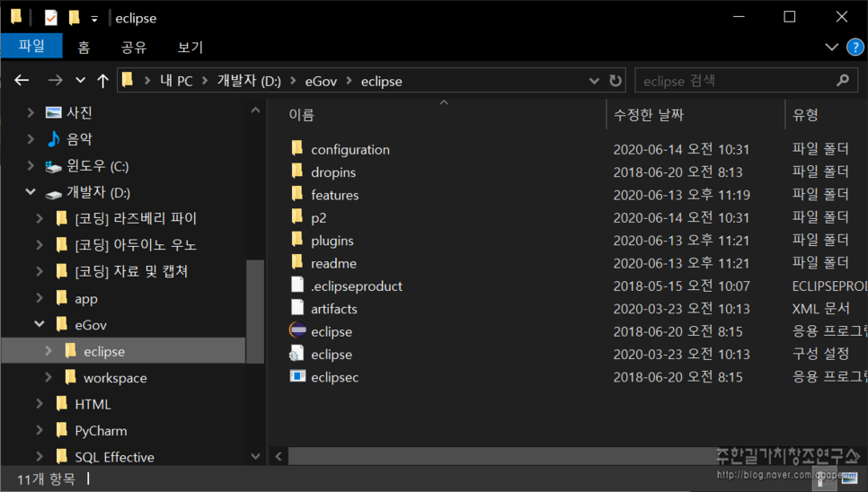Select 사진 in the navigation pane

[79, 113]
